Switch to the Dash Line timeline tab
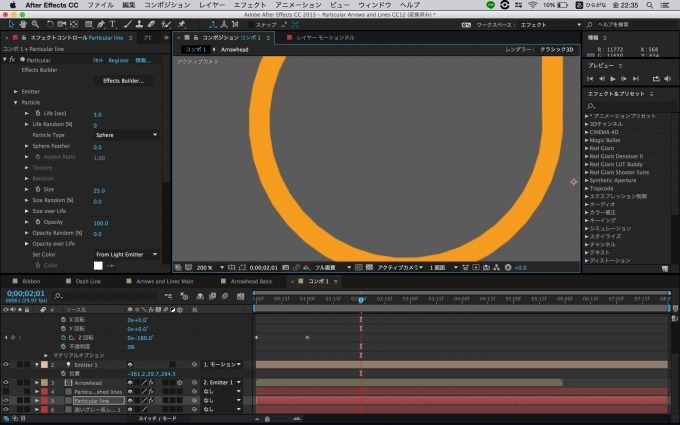Viewport: 680px width, 425px height. coord(88,282)
